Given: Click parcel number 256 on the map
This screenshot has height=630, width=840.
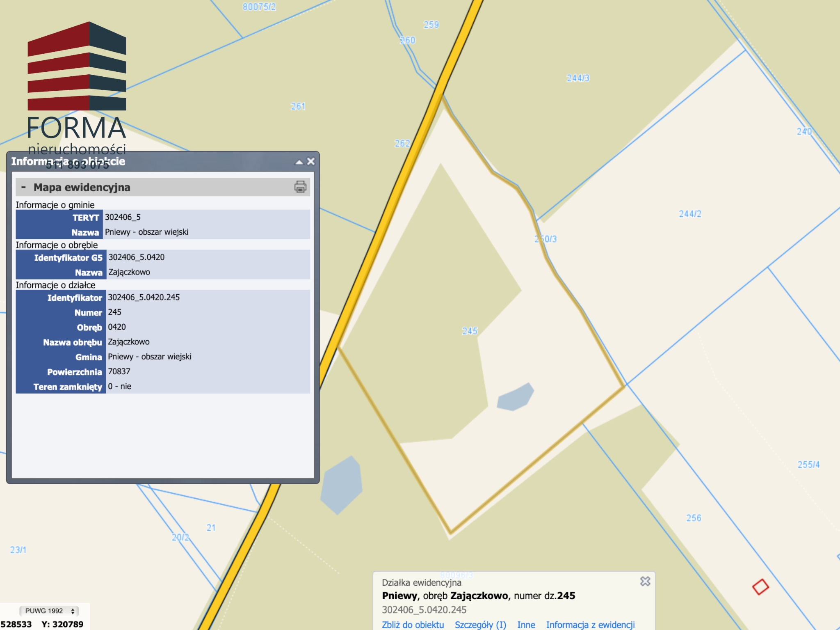Looking at the screenshot, I should 694,518.
